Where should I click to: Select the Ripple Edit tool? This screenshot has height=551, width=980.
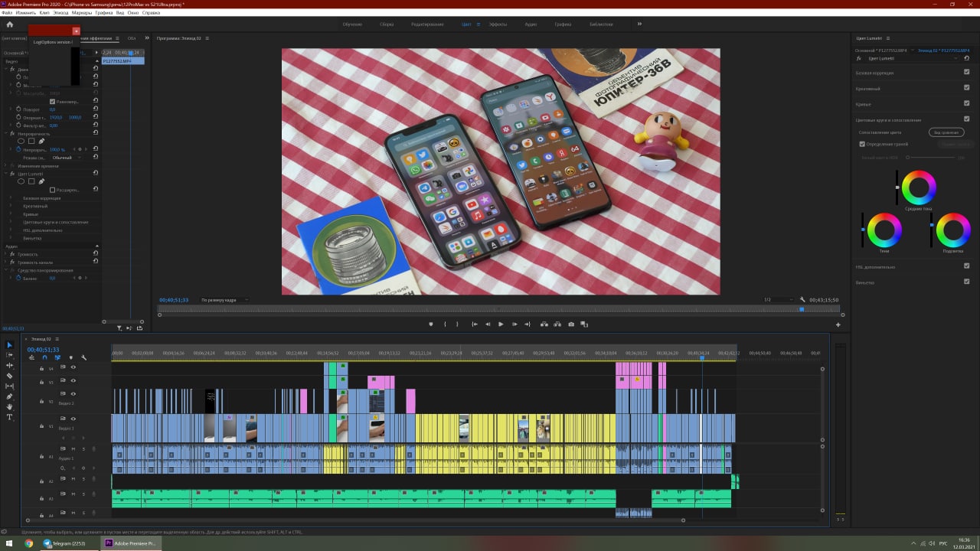click(x=10, y=365)
